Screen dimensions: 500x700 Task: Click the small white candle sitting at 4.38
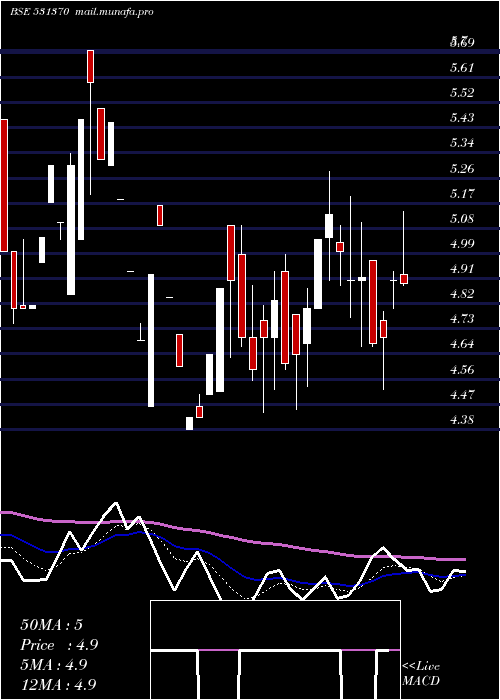[189, 423]
